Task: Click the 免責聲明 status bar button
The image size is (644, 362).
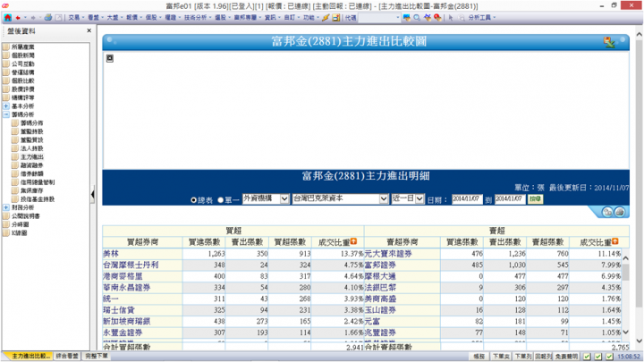Action: tap(566, 357)
